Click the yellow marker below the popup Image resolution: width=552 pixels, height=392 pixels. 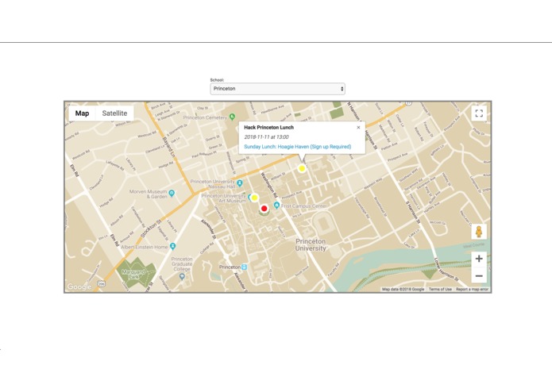tap(302, 168)
